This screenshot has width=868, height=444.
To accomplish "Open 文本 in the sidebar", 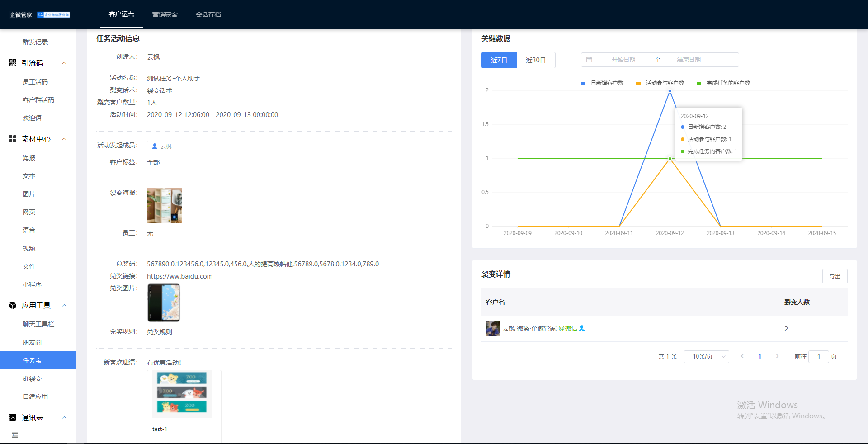I will pos(29,176).
